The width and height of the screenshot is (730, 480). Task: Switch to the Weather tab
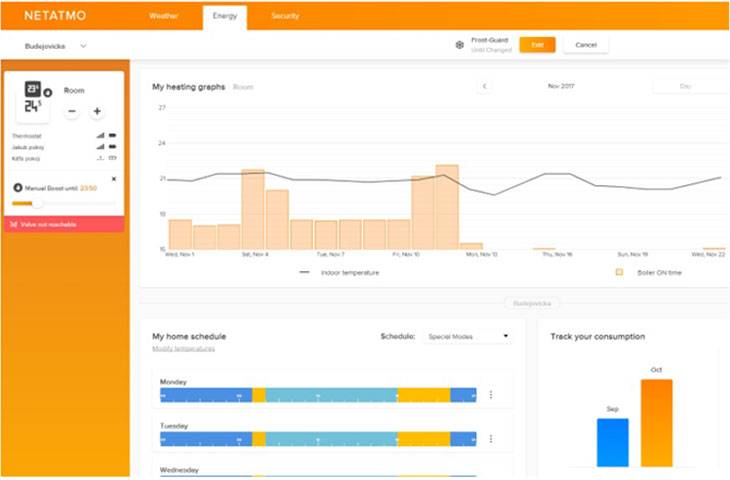click(165, 16)
